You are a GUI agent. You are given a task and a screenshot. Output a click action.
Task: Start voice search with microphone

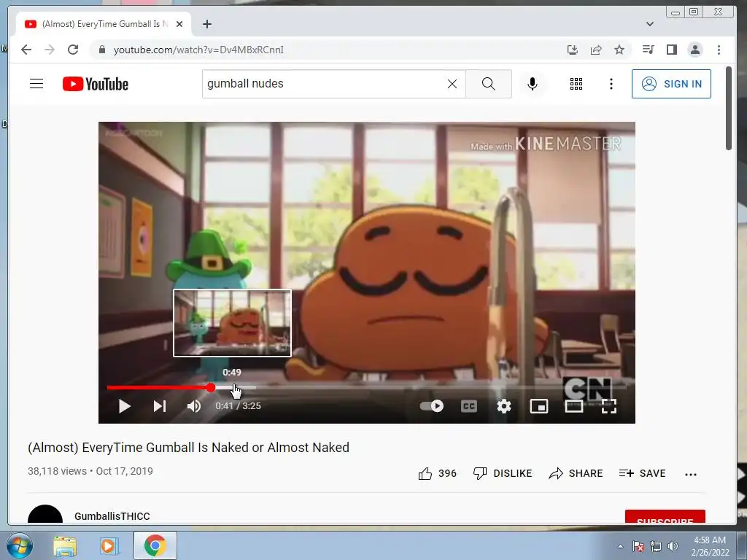pyautogui.click(x=533, y=84)
